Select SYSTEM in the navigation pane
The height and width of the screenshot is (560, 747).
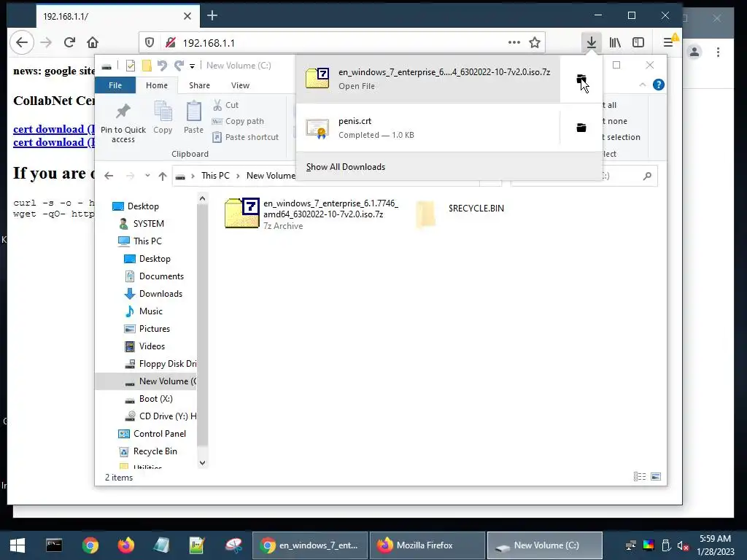coord(141,224)
